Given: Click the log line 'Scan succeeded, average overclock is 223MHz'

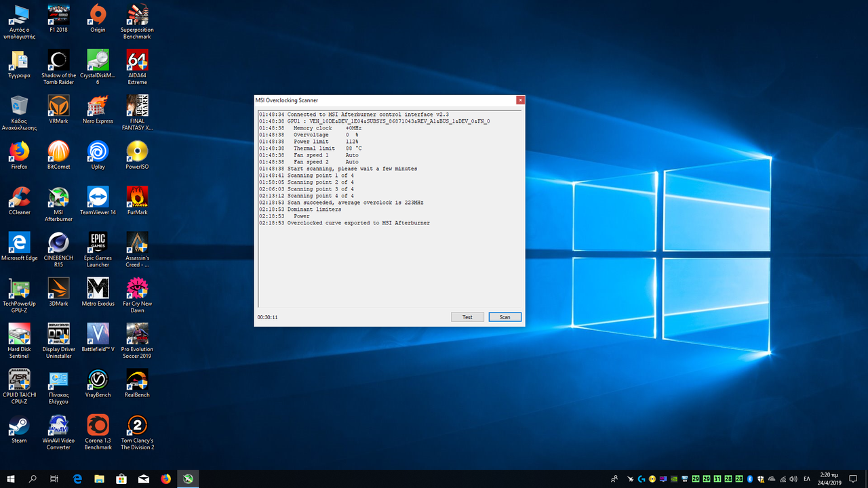Looking at the screenshot, I should 355,203.
